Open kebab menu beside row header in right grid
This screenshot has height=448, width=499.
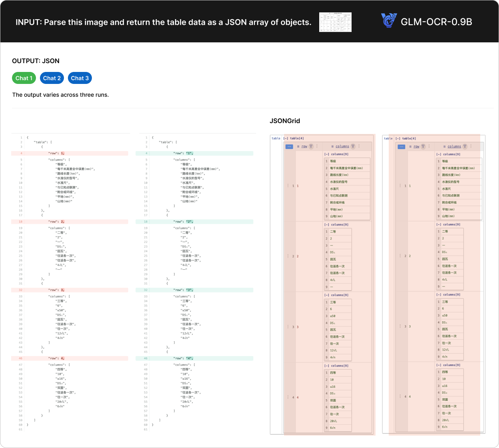(429, 146)
